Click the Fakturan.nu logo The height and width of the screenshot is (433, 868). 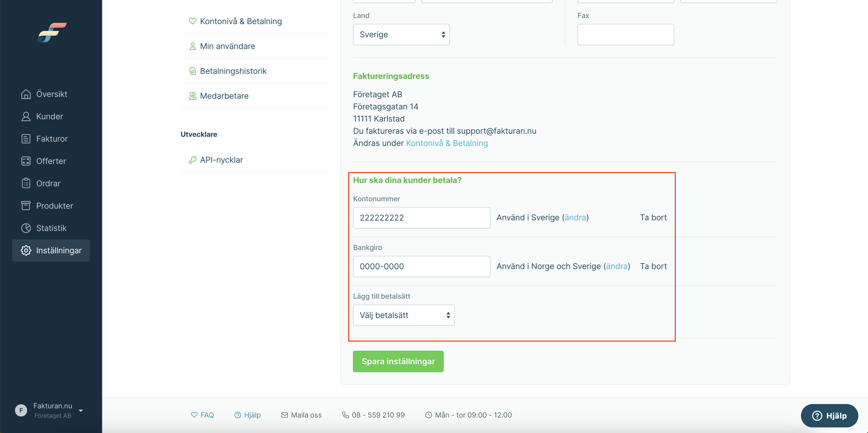[x=52, y=33]
